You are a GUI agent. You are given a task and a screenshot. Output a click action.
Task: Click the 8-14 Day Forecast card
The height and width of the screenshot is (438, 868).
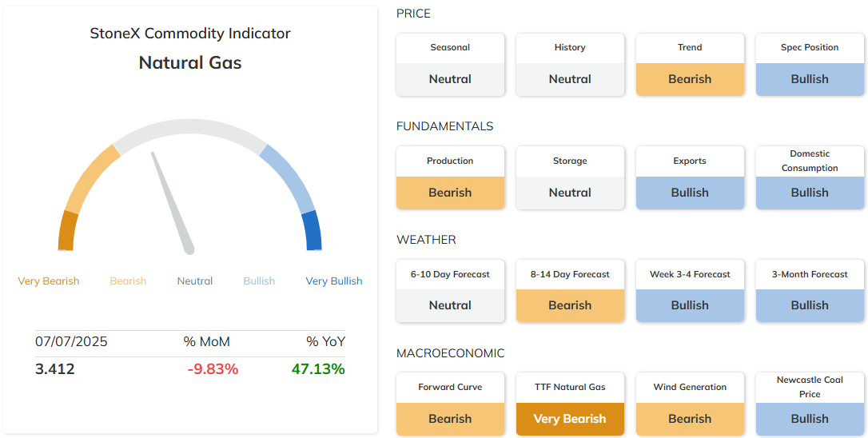coord(570,291)
